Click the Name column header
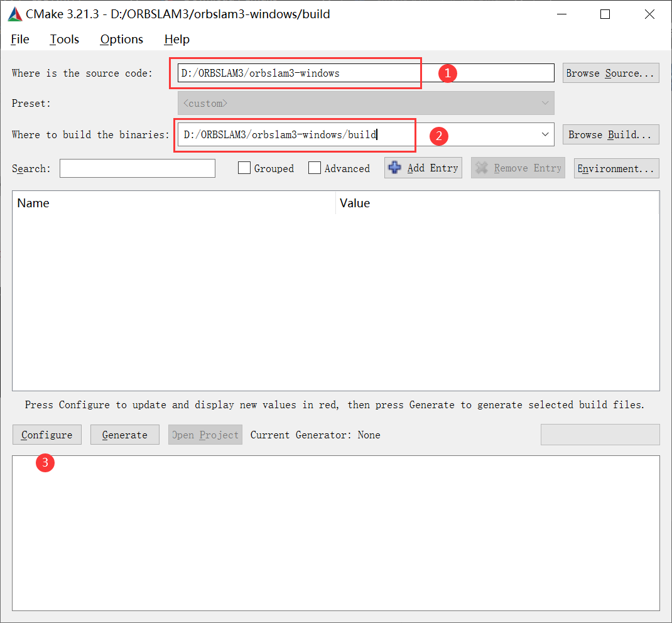 (x=174, y=203)
